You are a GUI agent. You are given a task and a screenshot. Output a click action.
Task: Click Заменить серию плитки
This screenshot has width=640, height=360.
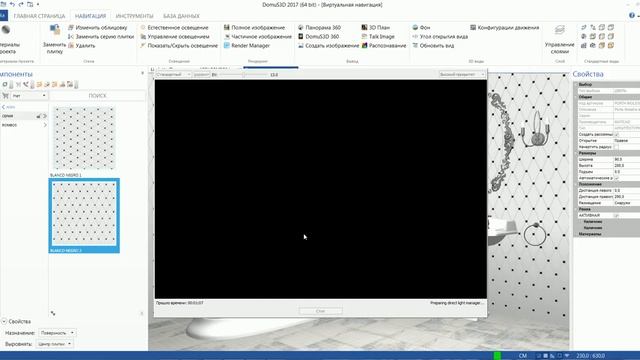tap(100, 36)
